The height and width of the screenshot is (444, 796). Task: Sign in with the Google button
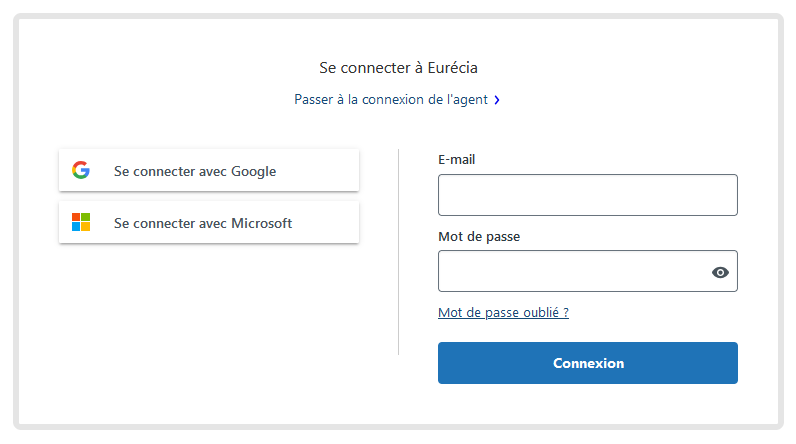click(209, 170)
